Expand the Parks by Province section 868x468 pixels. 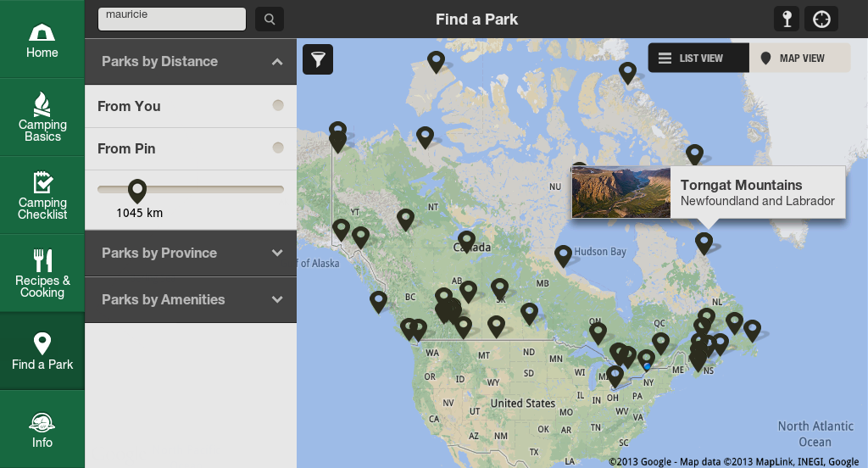pos(276,253)
